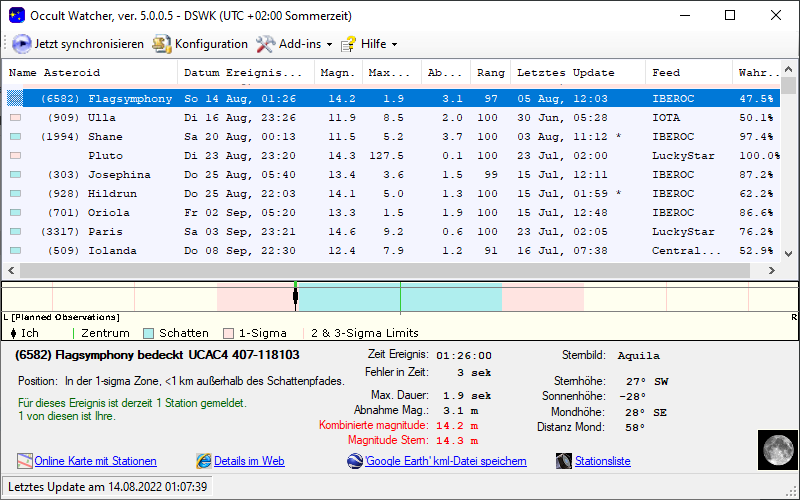Screen dimensions: 800x500
Task: Open the Details im Web link
Action: (249, 461)
